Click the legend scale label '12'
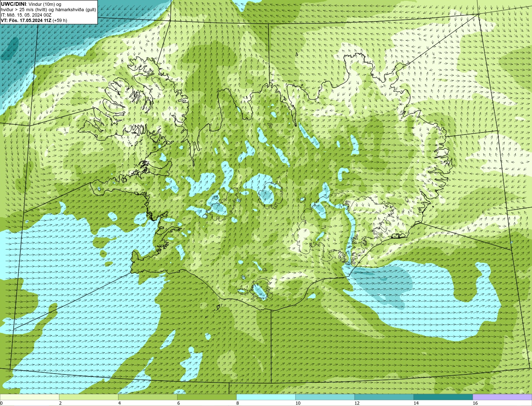 point(357,403)
